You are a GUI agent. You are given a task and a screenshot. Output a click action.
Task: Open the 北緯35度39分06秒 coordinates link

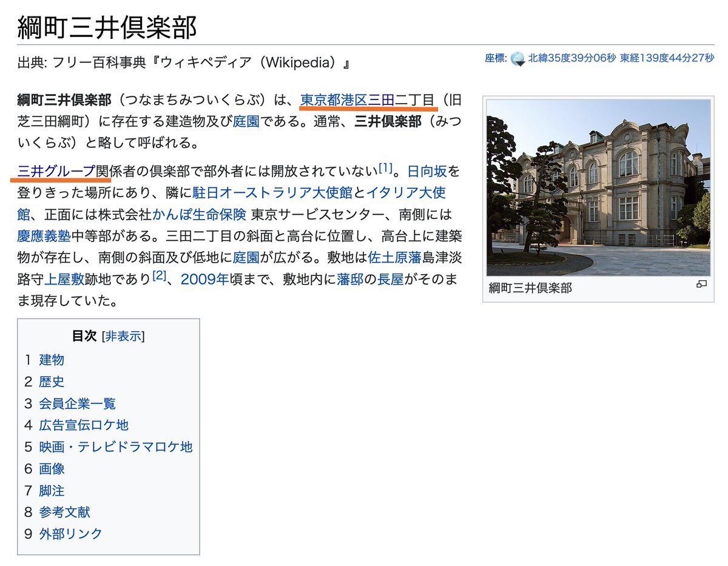pyautogui.click(x=572, y=58)
